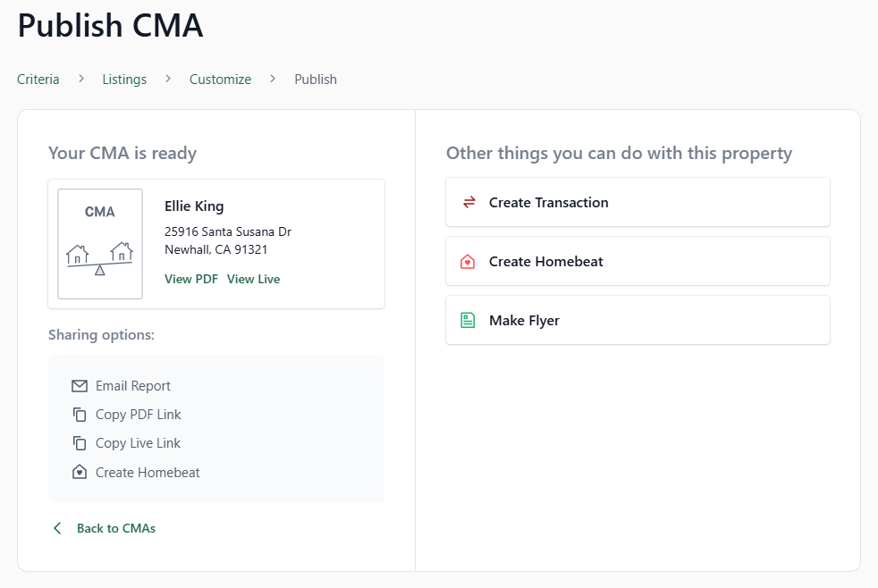Screen dimensions: 878x588
Task: Navigate to the Criteria breadcrumb step
Action: click(x=38, y=79)
